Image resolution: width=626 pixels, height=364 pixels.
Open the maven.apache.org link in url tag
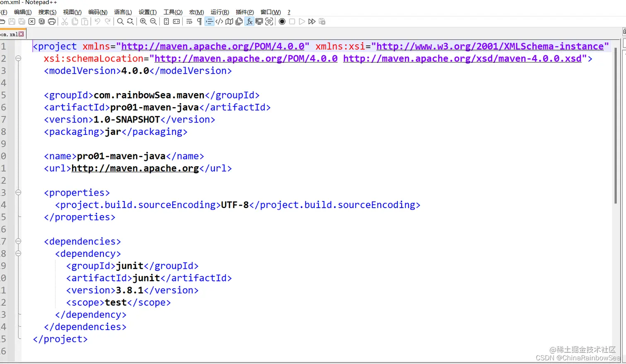[135, 168]
